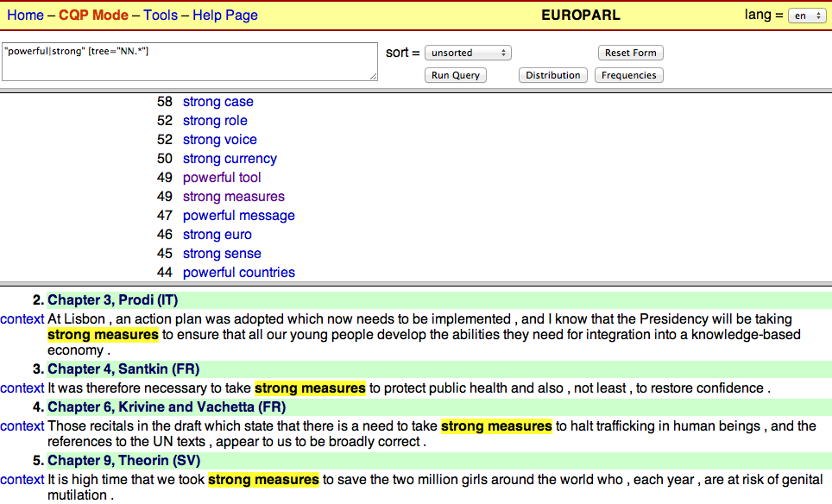Click the EUROPARL corpus title

(x=581, y=16)
